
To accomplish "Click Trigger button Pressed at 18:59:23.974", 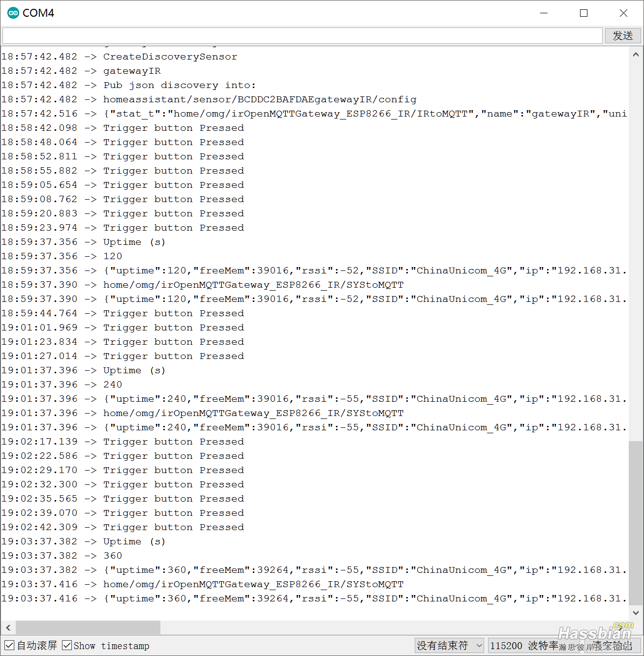I will (123, 228).
